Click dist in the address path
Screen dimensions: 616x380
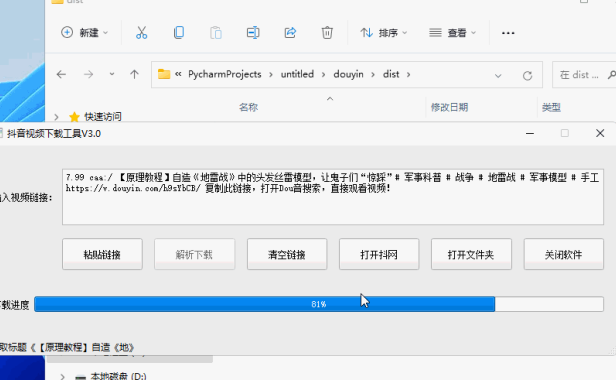pyautogui.click(x=391, y=74)
